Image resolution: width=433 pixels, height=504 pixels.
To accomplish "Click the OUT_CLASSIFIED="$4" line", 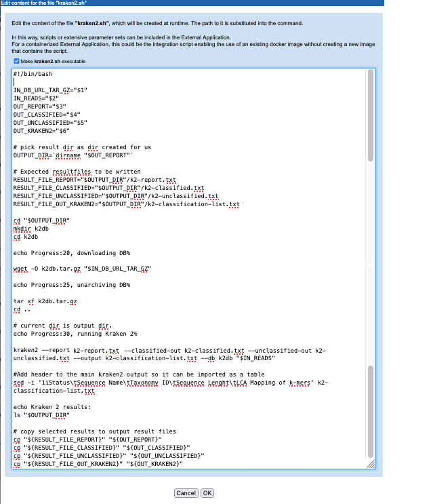I will click(x=47, y=115).
